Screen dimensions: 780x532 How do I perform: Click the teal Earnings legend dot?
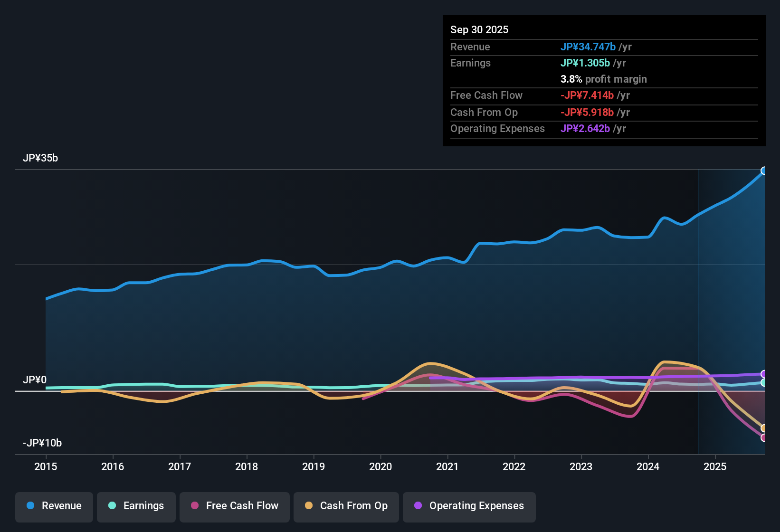tap(113, 506)
